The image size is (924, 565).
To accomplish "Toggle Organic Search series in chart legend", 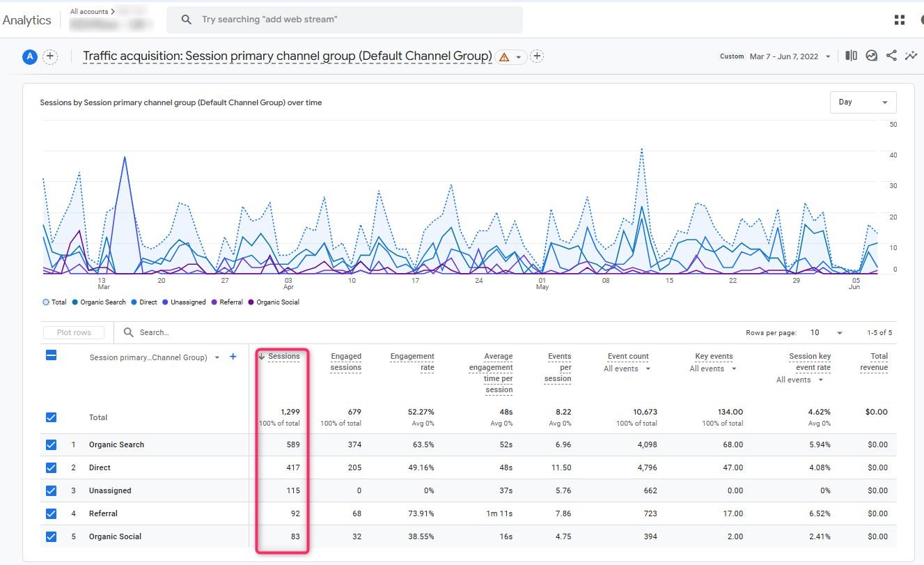I will pos(98,302).
